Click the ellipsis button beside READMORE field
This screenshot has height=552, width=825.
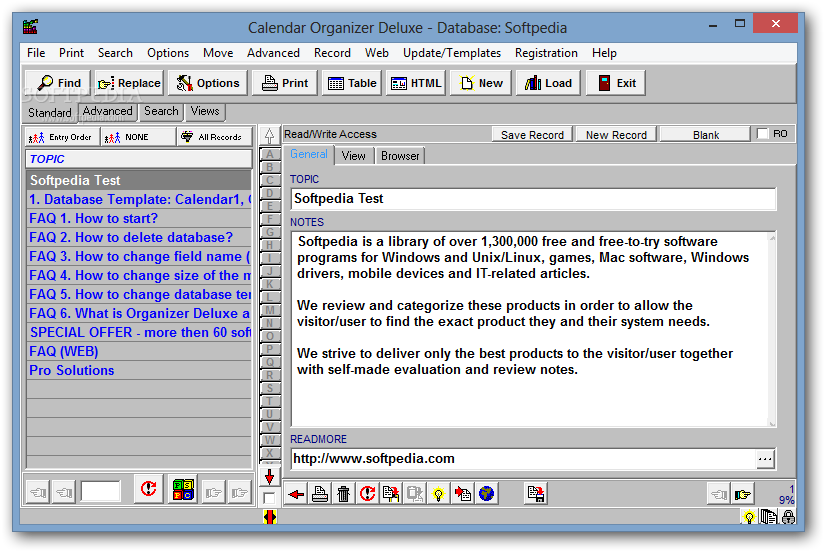(x=765, y=459)
